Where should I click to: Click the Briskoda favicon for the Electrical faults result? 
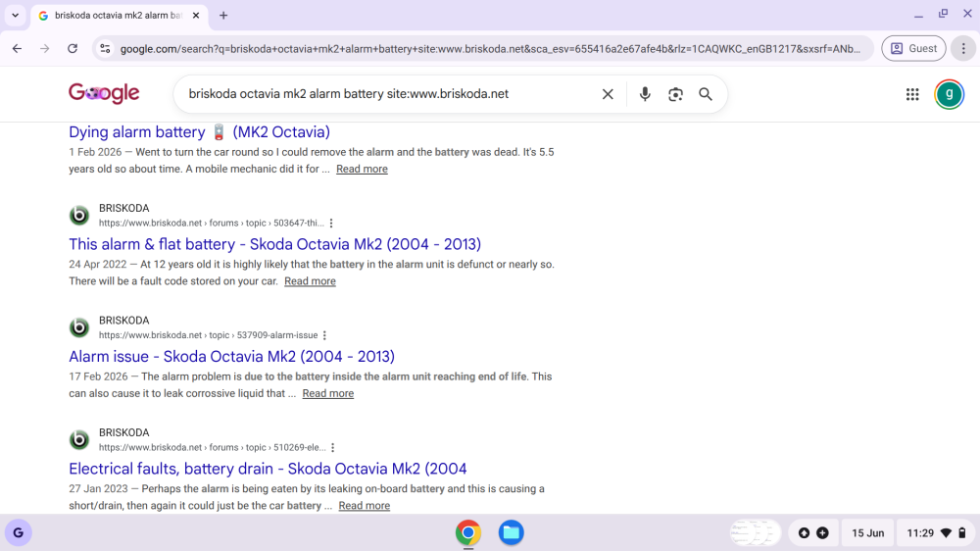coord(79,439)
